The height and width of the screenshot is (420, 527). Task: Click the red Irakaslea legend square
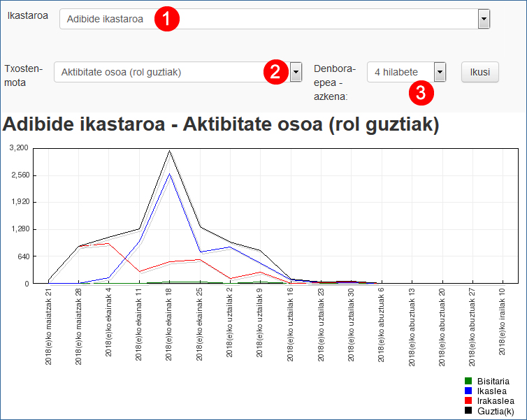pyautogui.click(x=469, y=401)
